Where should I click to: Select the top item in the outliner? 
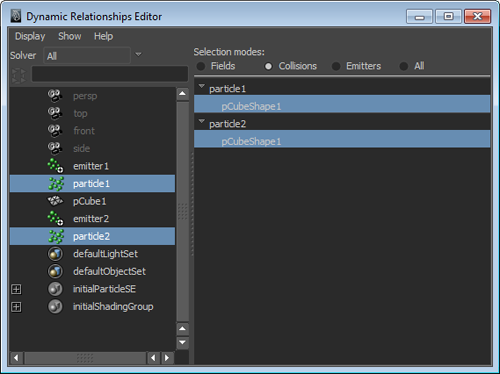tap(80, 114)
